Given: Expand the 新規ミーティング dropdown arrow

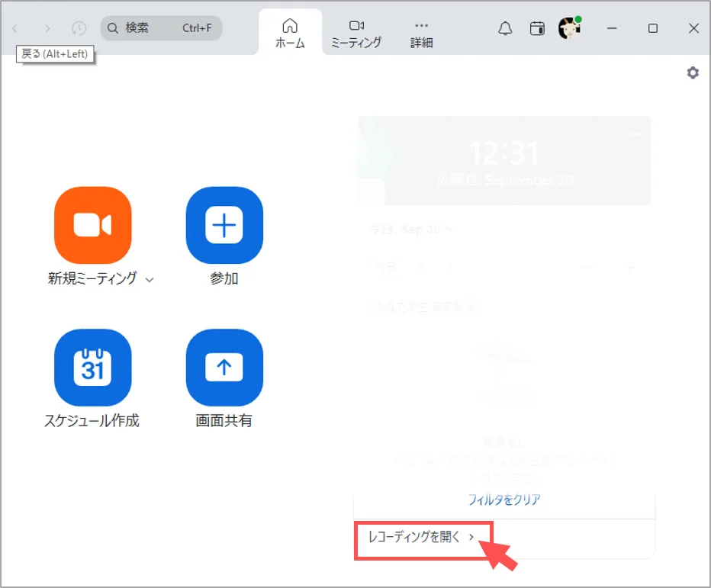Looking at the screenshot, I should pyautogui.click(x=150, y=280).
